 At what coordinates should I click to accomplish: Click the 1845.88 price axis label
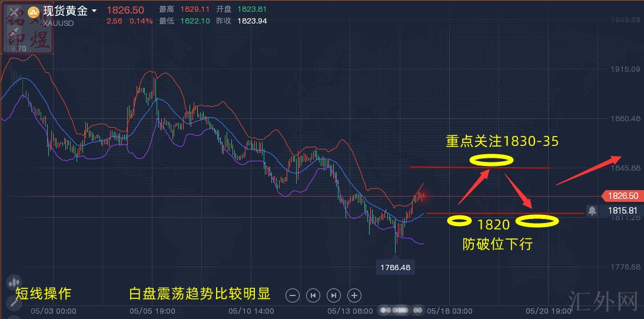point(625,168)
